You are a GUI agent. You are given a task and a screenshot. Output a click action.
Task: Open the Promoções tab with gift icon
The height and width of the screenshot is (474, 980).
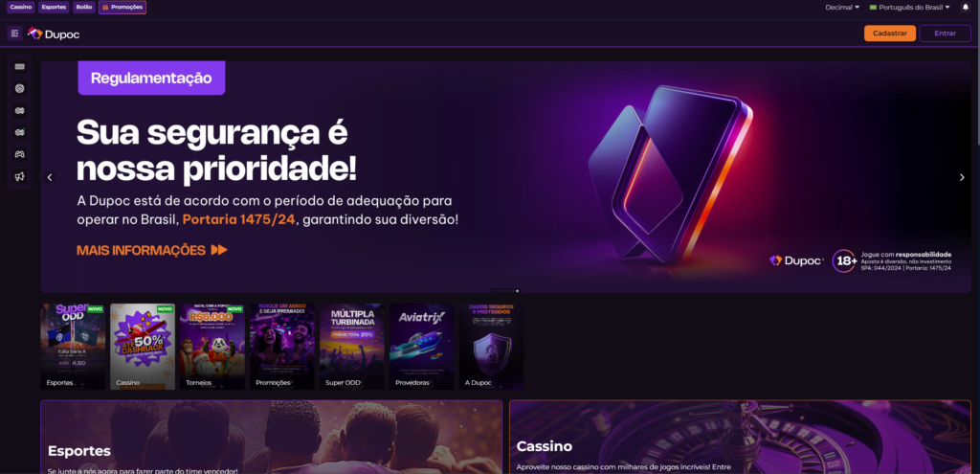122,8
